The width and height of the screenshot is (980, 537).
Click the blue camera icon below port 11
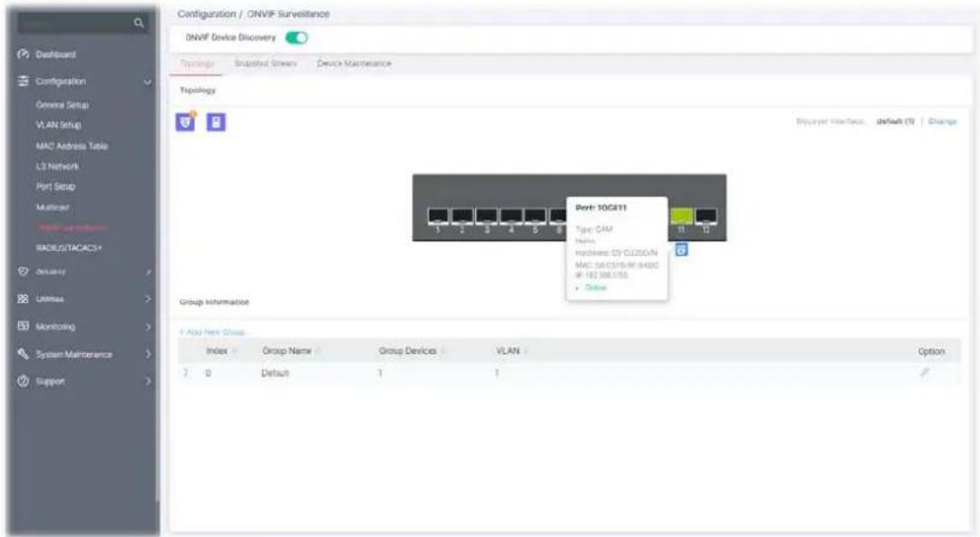pyautogui.click(x=681, y=250)
